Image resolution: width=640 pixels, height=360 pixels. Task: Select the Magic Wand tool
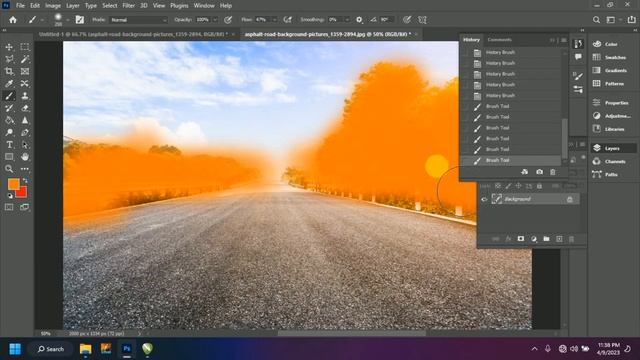[25, 59]
